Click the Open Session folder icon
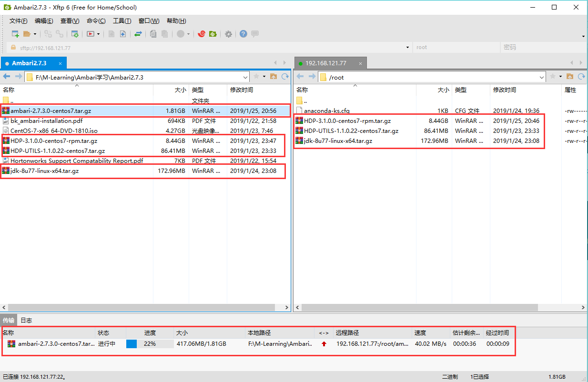Viewport: 588px width, 382px height. [x=27, y=34]
